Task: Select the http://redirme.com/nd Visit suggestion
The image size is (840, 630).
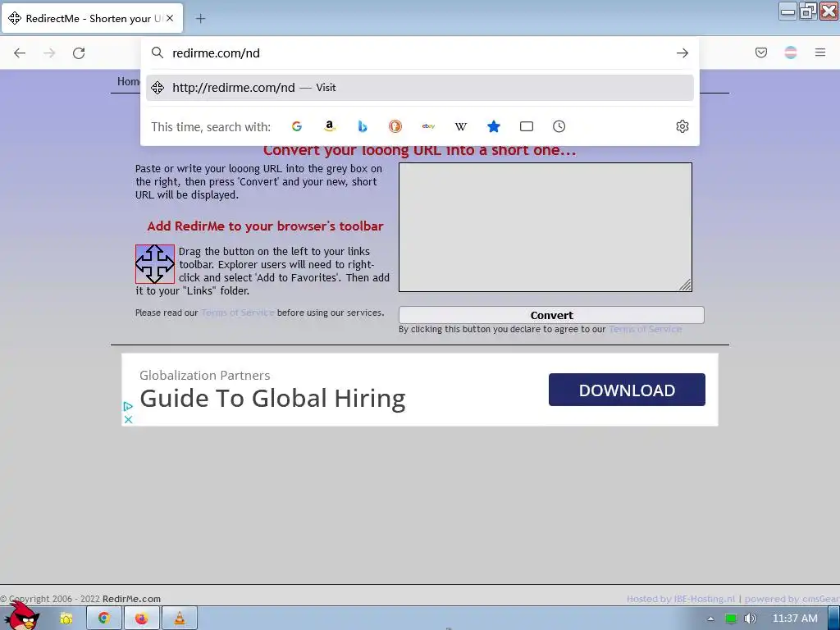Action: click(x=419, y=88)
